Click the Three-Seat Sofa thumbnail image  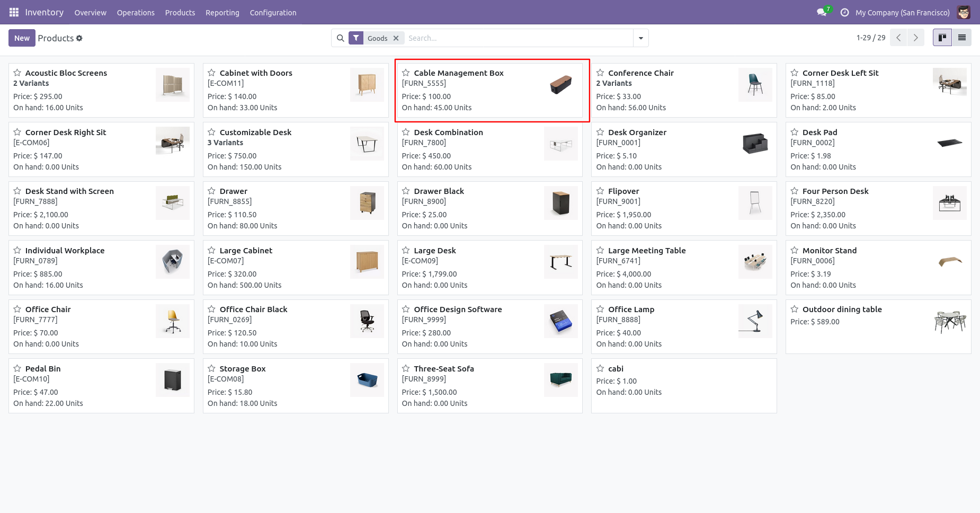point(561,380)
